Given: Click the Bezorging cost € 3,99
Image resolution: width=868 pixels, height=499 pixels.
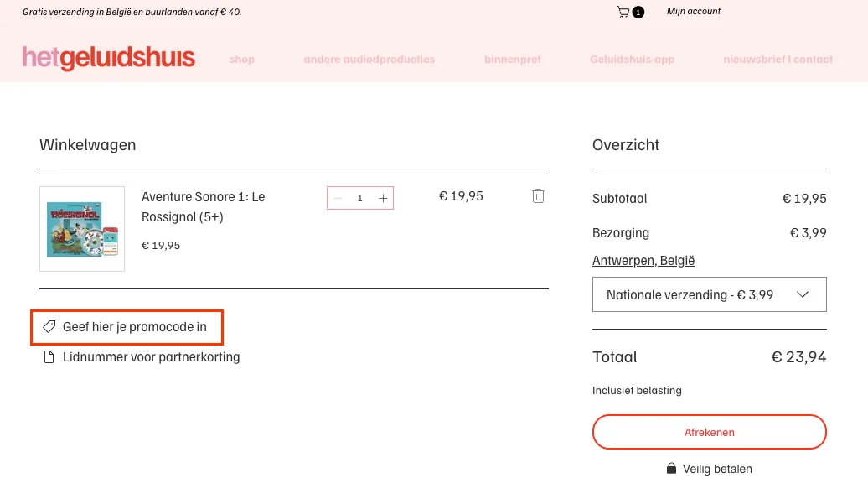Looking at the screenshot, I should (x=809, y=233).
